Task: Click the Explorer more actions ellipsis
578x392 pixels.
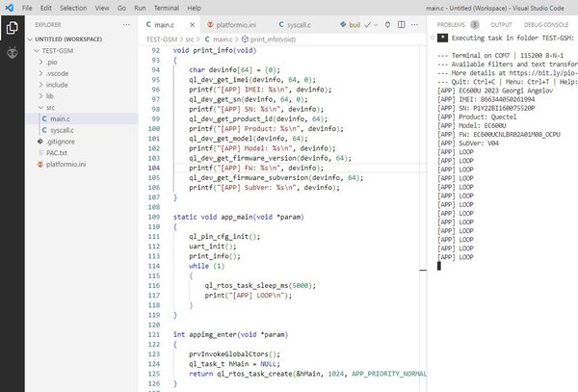Action: [x=126, y=25]
